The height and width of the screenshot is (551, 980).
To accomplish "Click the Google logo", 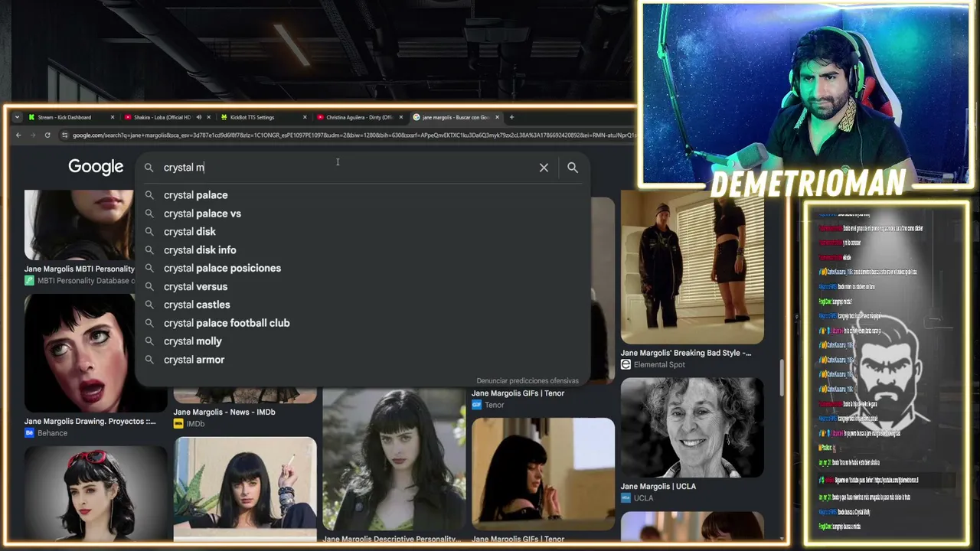I will click(x=96, y=168).
